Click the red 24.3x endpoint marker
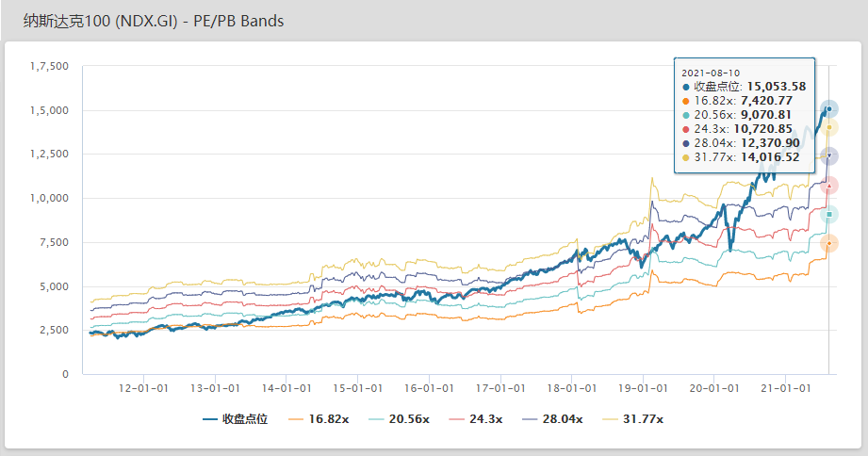Image resolution: width=868 pixels, height=456 pixels. 828,186
